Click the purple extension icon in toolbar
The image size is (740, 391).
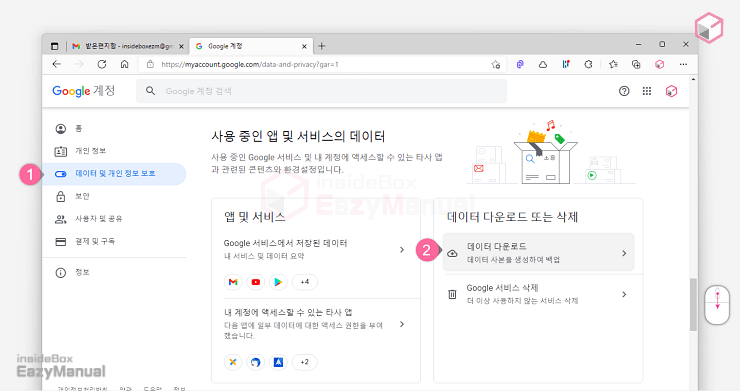(x=520, y=64)
